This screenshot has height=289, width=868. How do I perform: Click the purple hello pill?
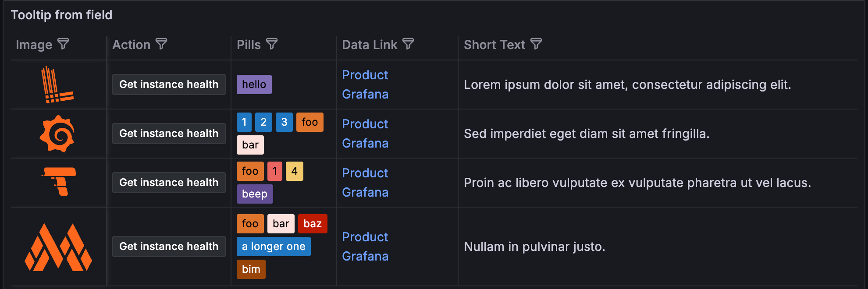coord(254,85)
